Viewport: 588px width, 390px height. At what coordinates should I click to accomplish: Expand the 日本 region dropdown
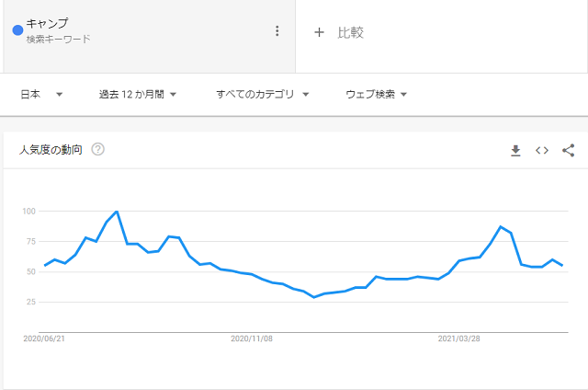41,94
